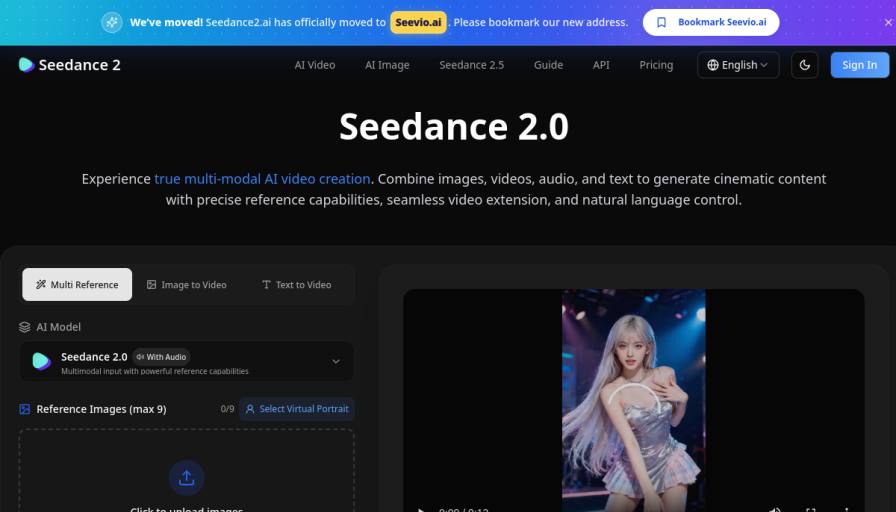Click the true multi-modal AI video creation link
The height and width of the screenshot is (512, 896).
click(x=262, y=179)
